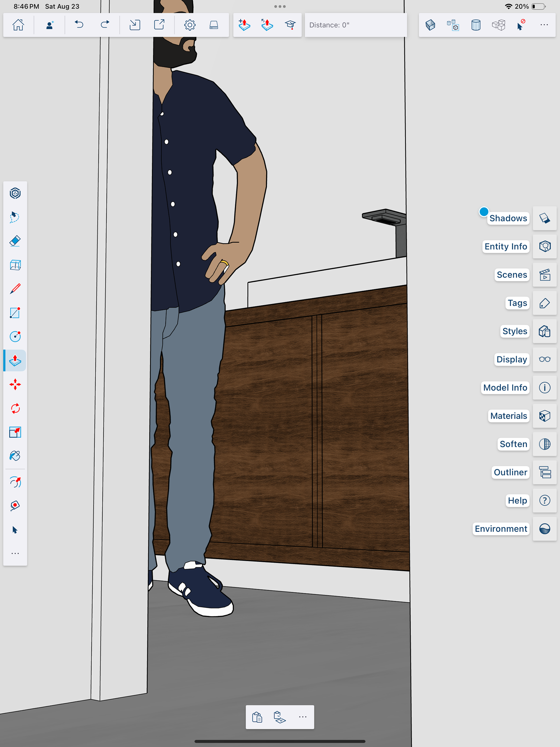Screen dimensions: 560x747
Task: Toggle the Display glasses panel
Action: (545, 359)
